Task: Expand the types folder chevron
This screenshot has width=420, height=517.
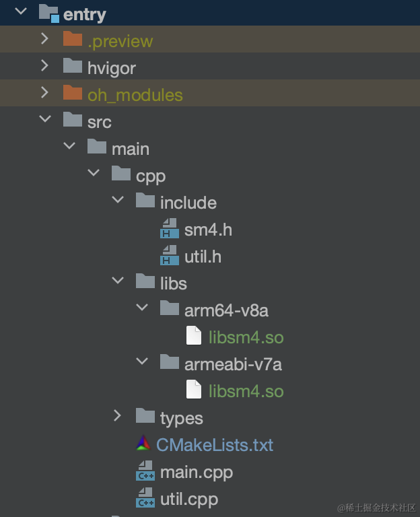Action: point(118,416)
